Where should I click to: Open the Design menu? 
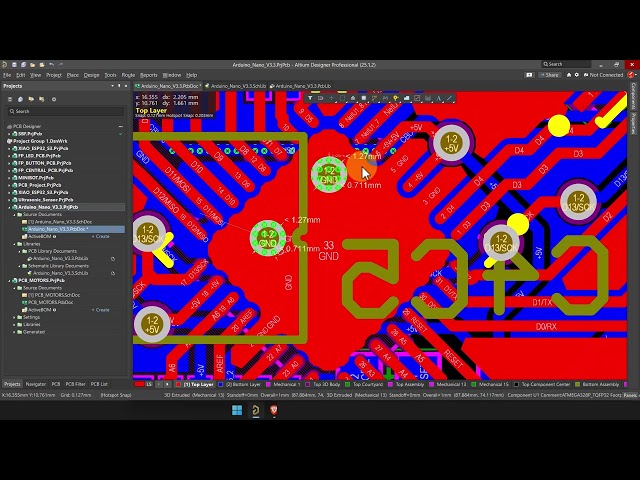click(x=91, y=75)
